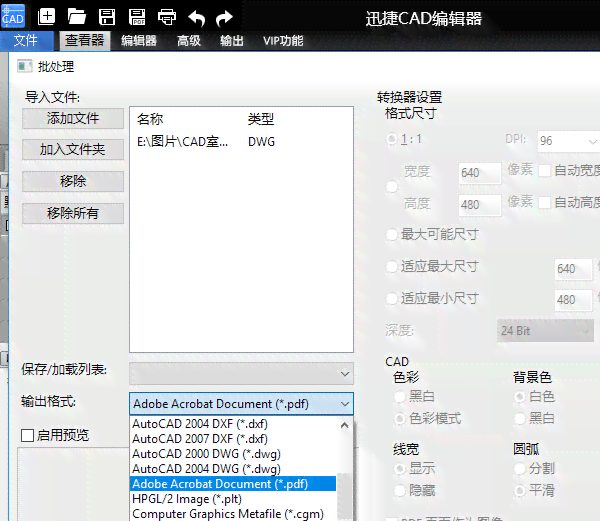Select the 适应最小尺寸 radio button
The image size is (600, 521).
tap(392, 298)
